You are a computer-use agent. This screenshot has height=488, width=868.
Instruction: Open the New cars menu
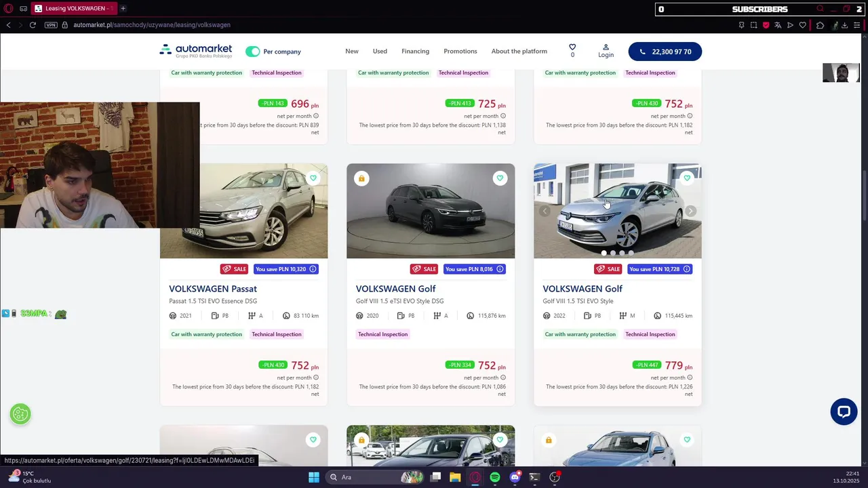[x=352, y=52]
